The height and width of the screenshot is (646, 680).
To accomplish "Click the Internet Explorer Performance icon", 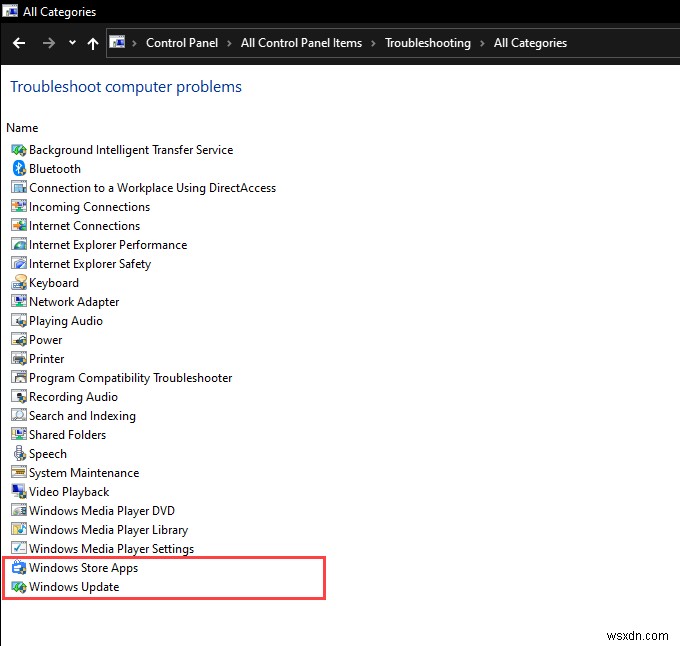I will click(x=19, y=245).
